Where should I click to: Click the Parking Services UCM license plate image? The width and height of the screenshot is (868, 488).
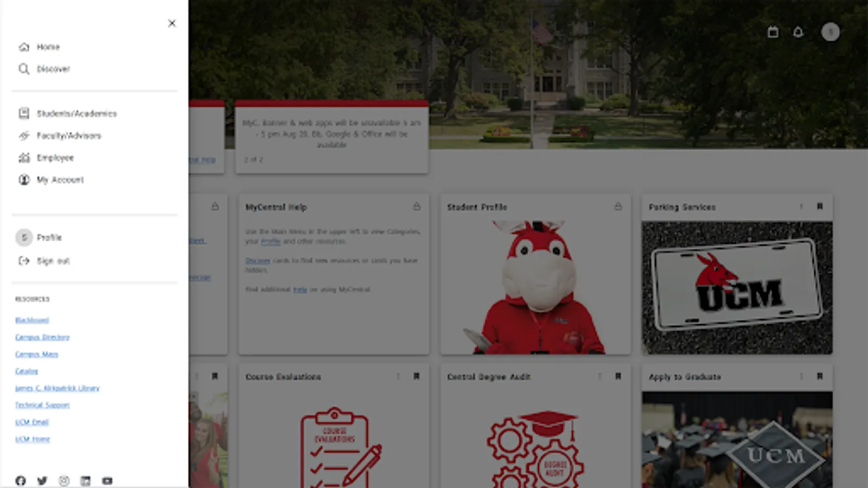coord(737,288)
